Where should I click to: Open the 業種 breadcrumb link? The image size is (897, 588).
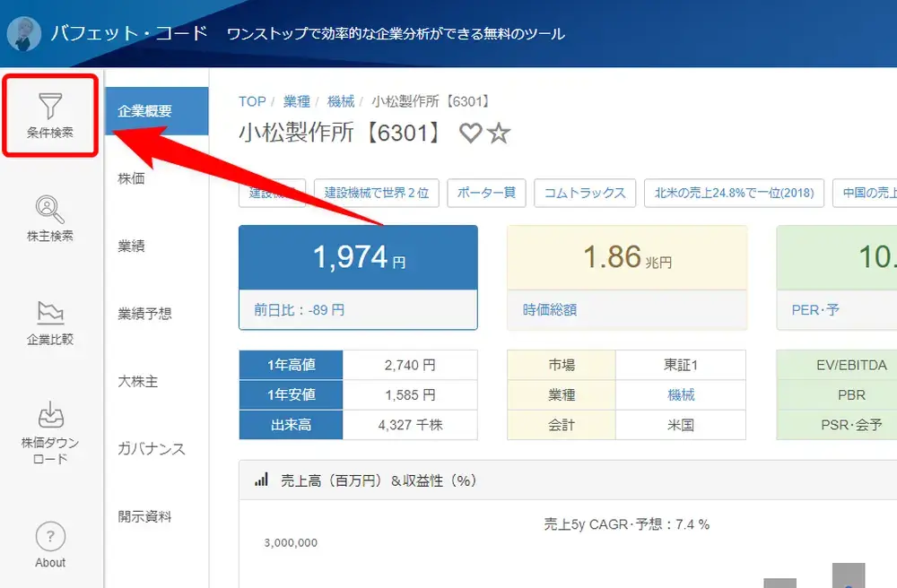click(297, 101)
